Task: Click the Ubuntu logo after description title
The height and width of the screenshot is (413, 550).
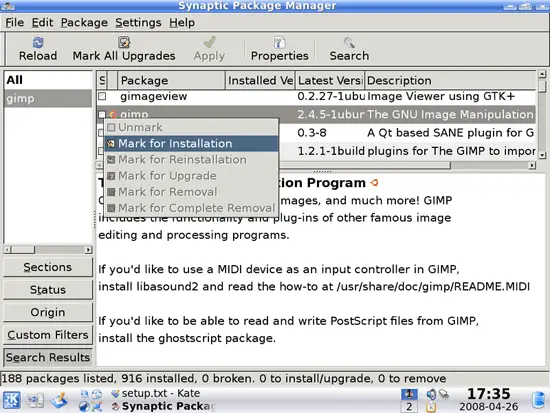Action: (375, 182)
